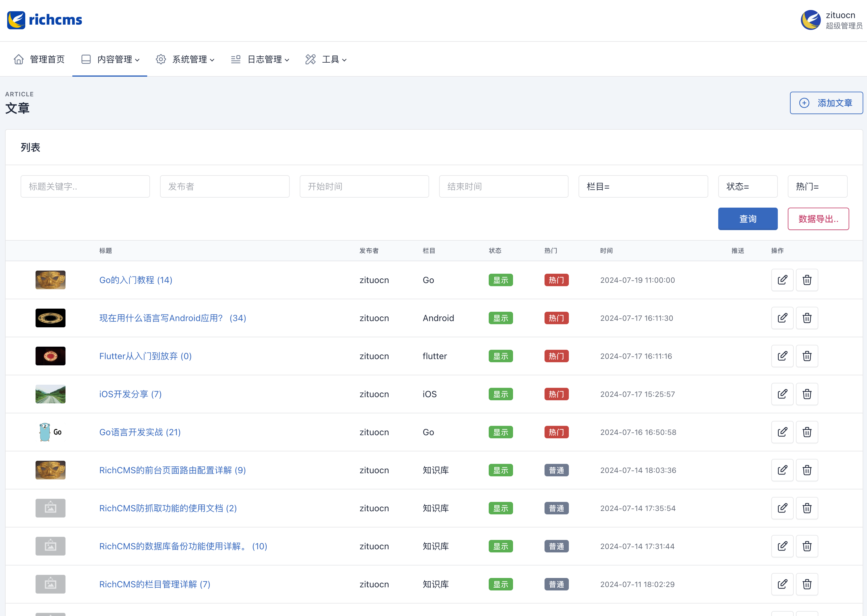Open article link Flutter从入门到放弃 (0)

pos(145,356)
